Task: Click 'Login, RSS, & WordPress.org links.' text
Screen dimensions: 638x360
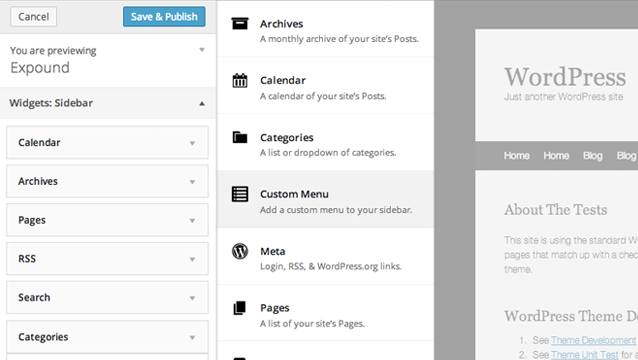Action: [331, 266]
